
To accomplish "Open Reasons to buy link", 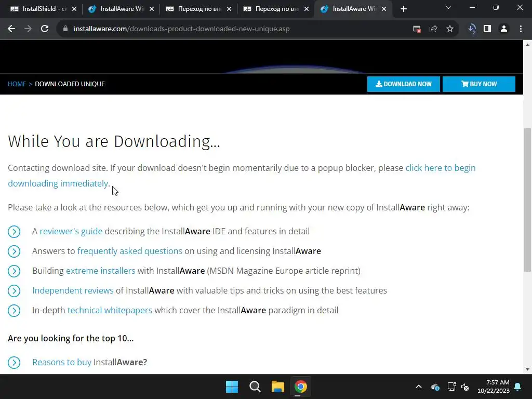I will 62,362.
